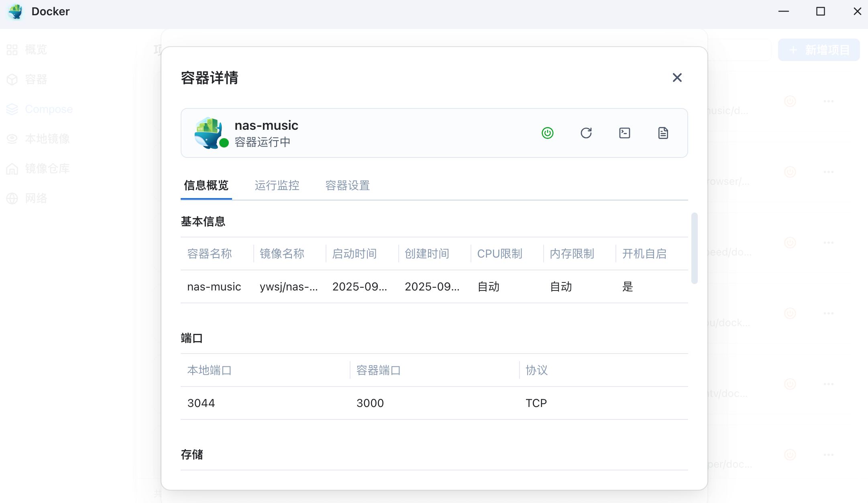
Task: Select Compose in the sidebar
Action: (48, 109)
